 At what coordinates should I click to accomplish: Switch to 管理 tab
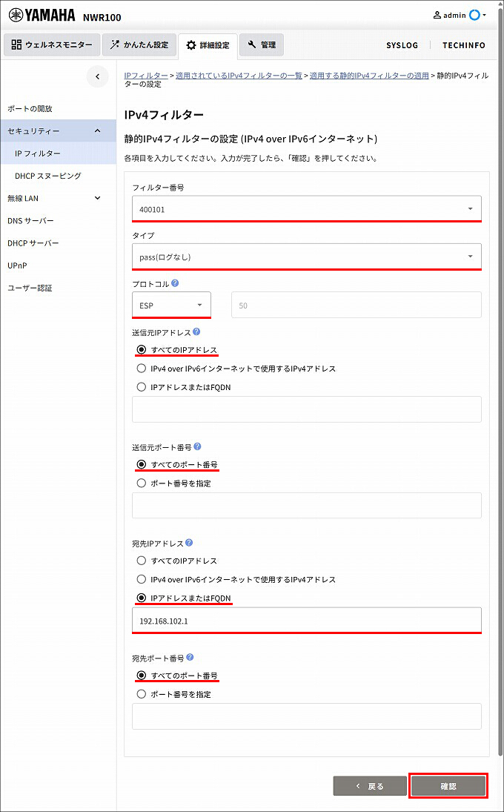click(x=262, y=45)
